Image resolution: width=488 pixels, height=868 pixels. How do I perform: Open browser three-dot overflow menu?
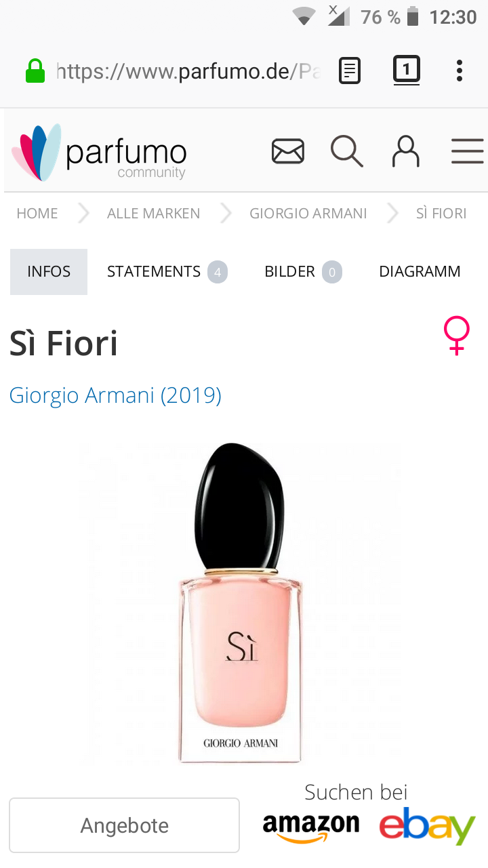[x=460, y=71]
